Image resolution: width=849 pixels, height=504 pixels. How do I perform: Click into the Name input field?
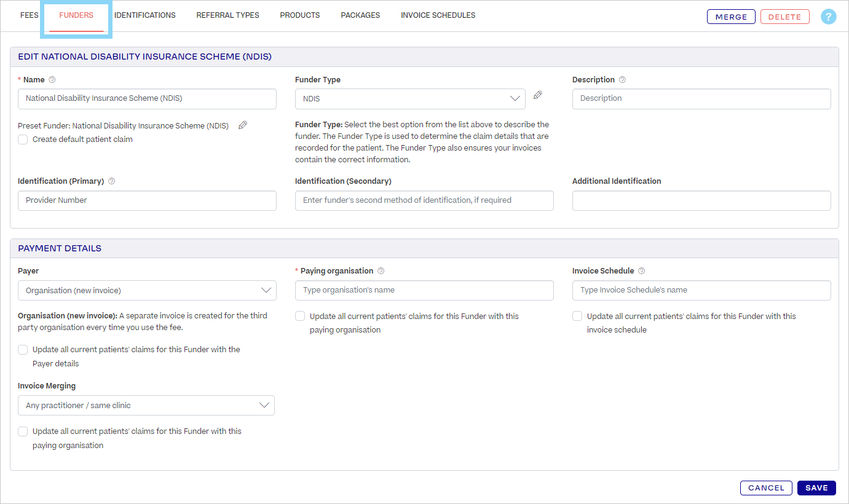(147, 99)
